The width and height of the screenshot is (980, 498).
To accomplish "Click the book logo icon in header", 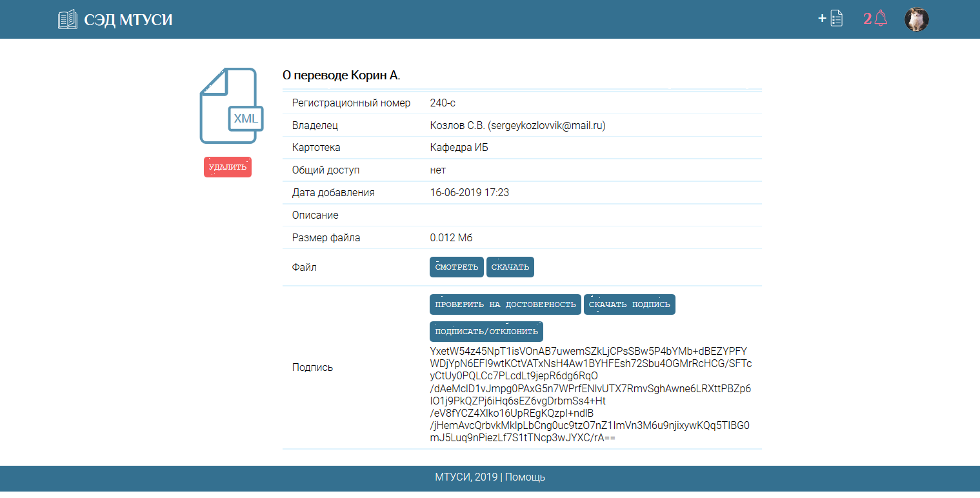I will (67, 19).
